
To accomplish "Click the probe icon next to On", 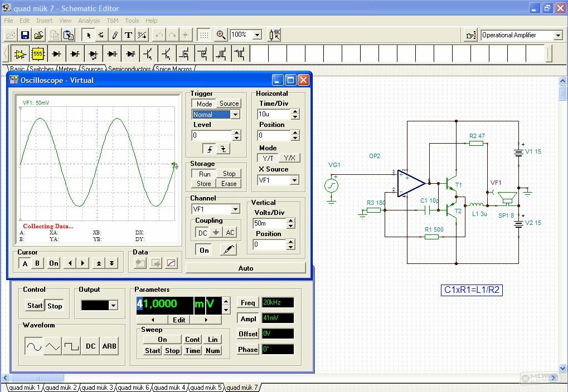I will [x=228, y=250].
